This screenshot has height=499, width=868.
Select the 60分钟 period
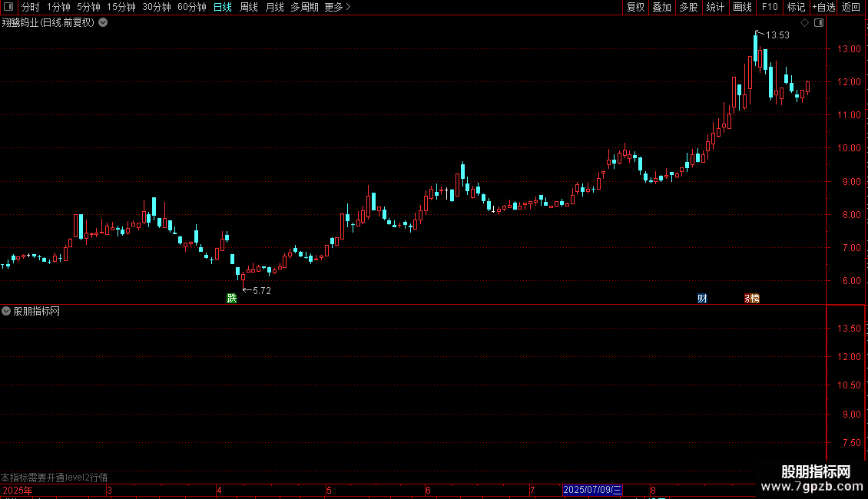192,7
